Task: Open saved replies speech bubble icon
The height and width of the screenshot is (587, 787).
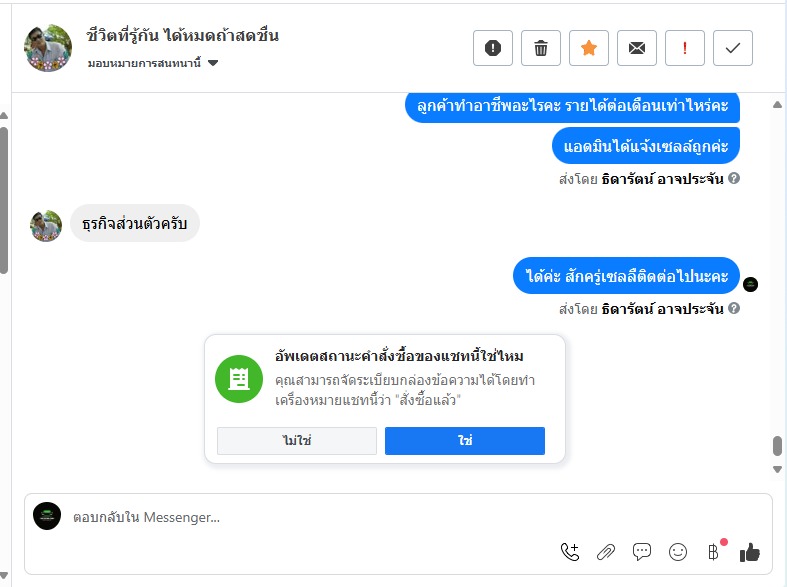Action: 642,551
